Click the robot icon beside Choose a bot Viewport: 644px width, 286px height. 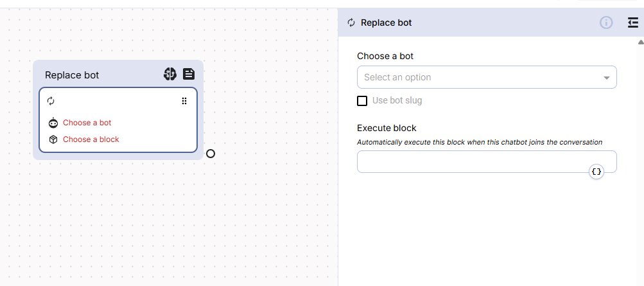[53, 123]
